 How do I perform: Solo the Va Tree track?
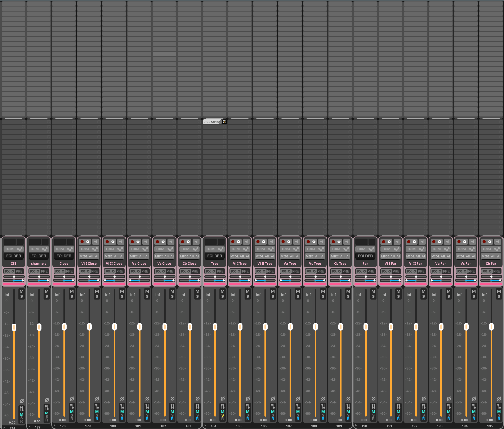[298, 296]
